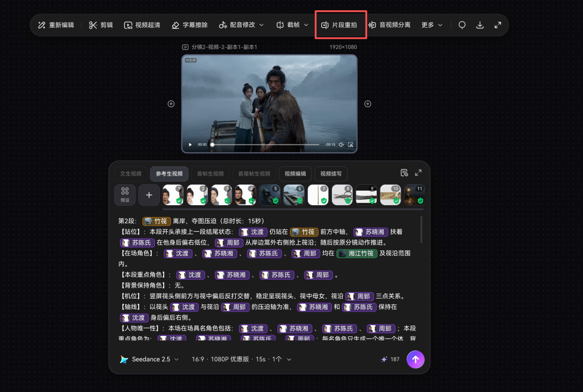Image resolution: width=583 pixels, height=392 pixels.
Task: Add a reference image with plus button
Action: (149, 195)
